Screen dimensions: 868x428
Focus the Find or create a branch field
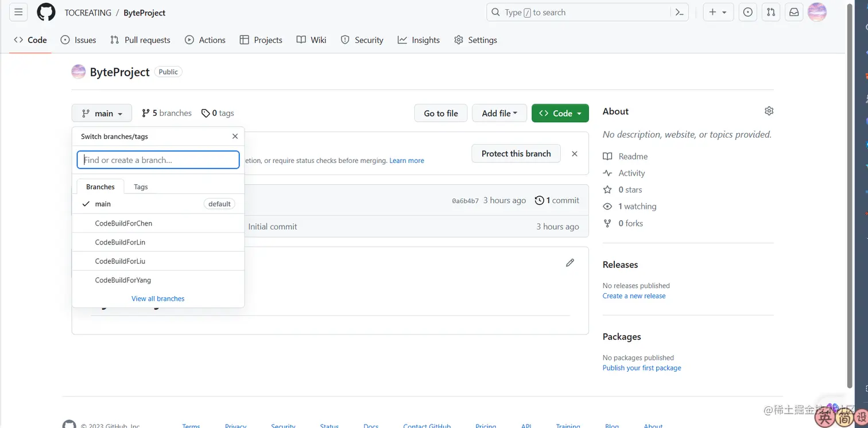click(158, 159)
